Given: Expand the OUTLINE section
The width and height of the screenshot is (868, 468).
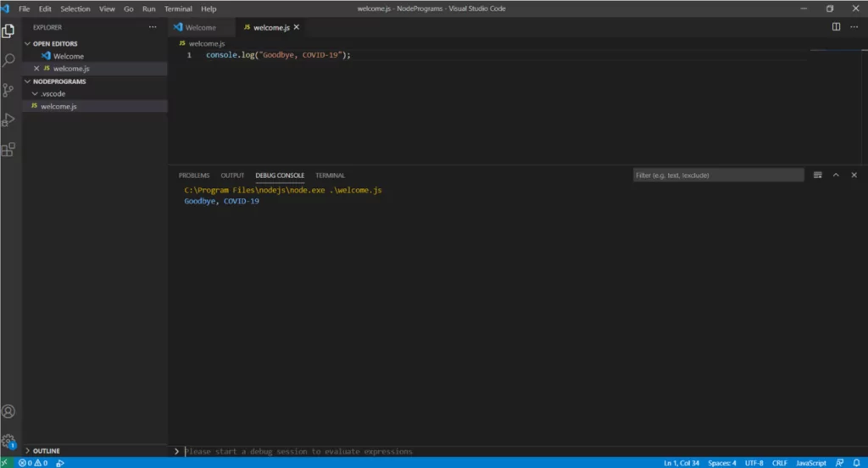Looking at the screenshot, I should [46, 451].
